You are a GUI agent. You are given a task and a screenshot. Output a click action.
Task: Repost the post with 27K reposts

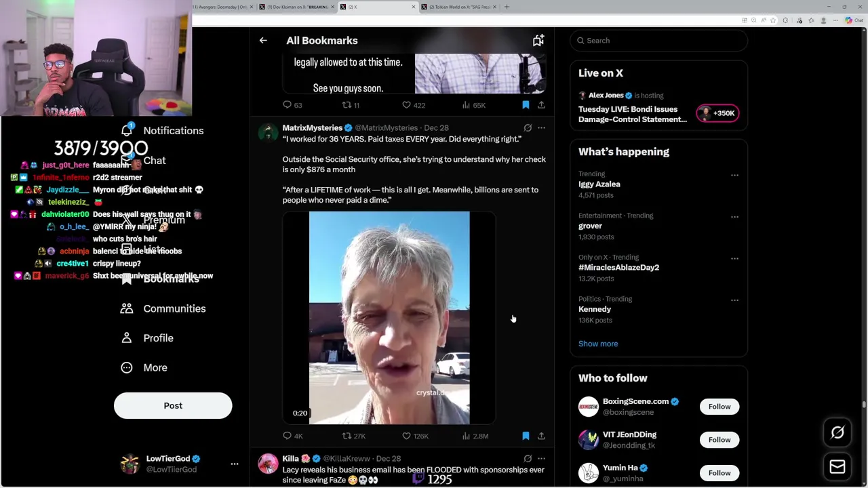pos(353,436)
